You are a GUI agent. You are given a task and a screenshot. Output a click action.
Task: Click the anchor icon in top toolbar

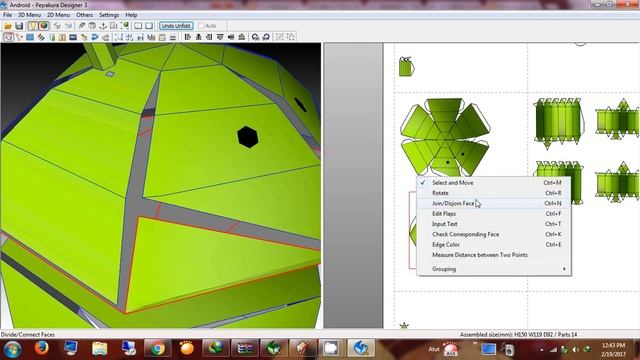[103, 26]
